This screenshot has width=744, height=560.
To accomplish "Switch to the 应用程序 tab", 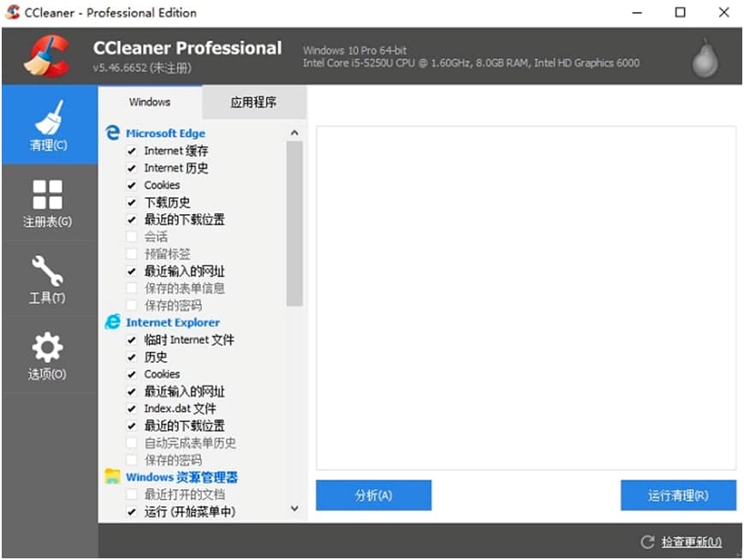I will [254, 102].
